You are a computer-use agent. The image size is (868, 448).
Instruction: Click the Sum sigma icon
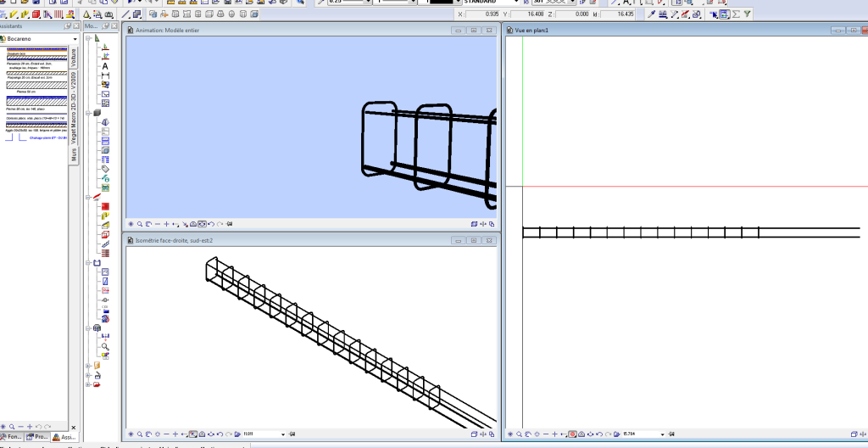point(736,14)
